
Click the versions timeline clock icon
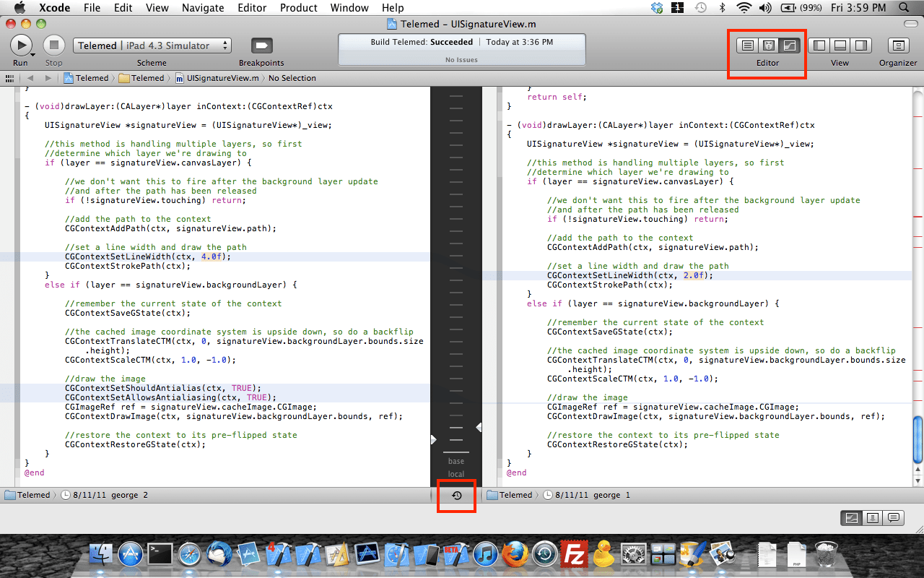point(456,496)
